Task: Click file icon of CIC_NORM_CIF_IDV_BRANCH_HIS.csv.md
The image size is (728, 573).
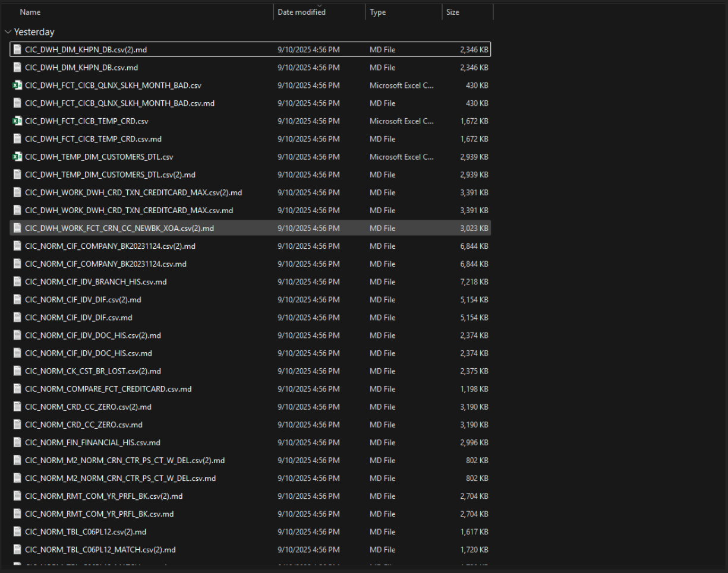Action: [17, 282]
